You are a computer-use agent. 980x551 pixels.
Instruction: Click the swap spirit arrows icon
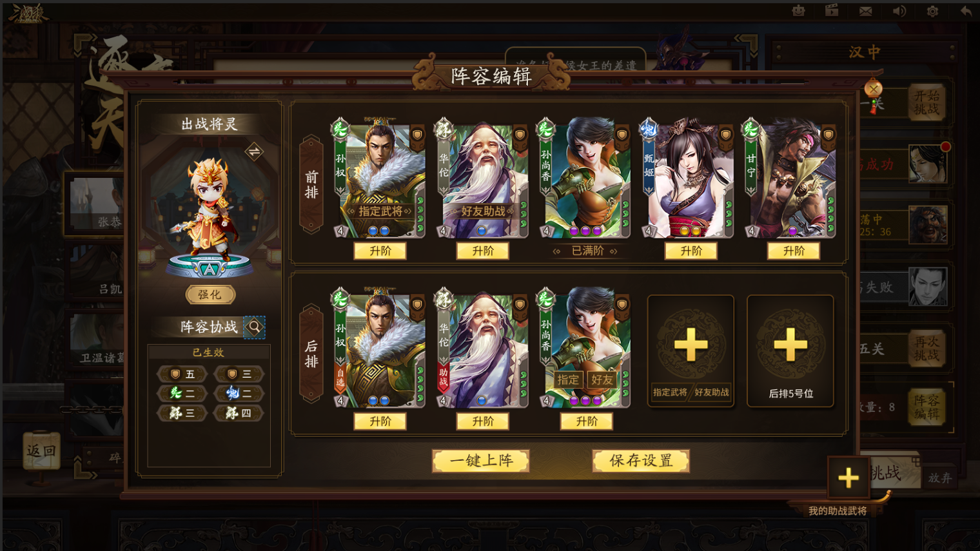pos(254,152)
